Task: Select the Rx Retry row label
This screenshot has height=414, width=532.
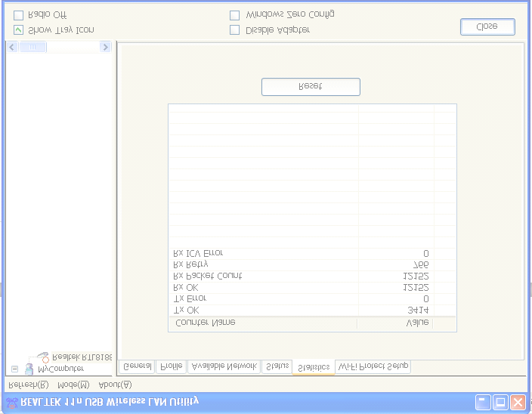Action: (x=190, y=264)
